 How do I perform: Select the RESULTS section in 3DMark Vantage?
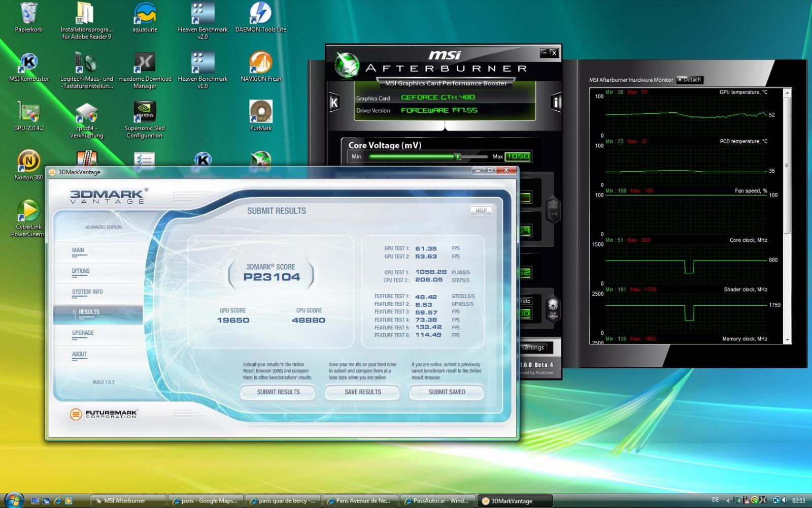[x=98, y=315]
